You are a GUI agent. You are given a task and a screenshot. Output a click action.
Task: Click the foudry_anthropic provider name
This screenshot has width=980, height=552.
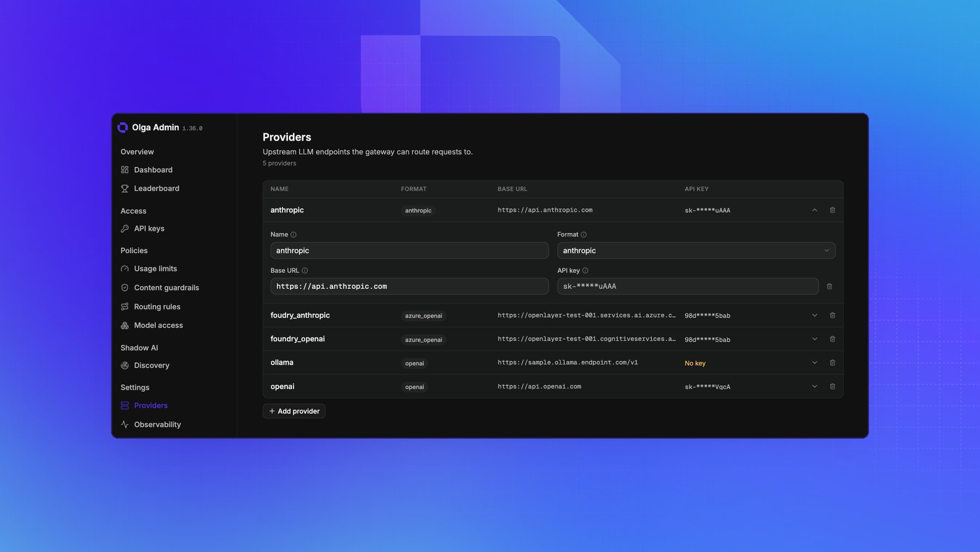click(300, 316)
